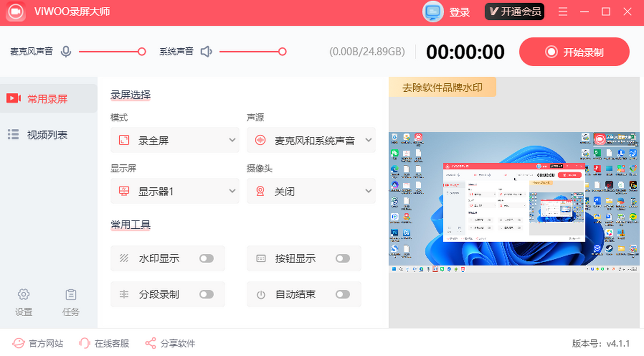Click the segment recording icon
This screenshot has height=356, width=644.
tap(124, 294)
